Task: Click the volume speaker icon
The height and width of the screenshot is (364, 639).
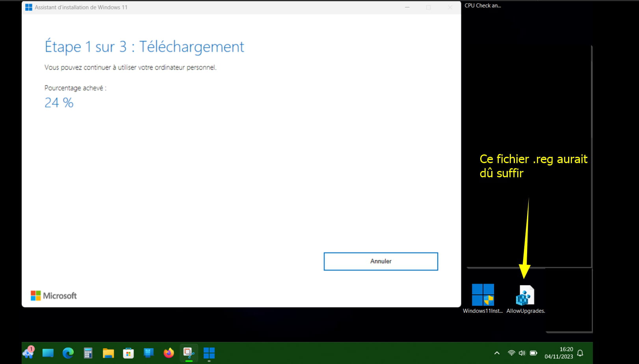Action: pos(522,353)
